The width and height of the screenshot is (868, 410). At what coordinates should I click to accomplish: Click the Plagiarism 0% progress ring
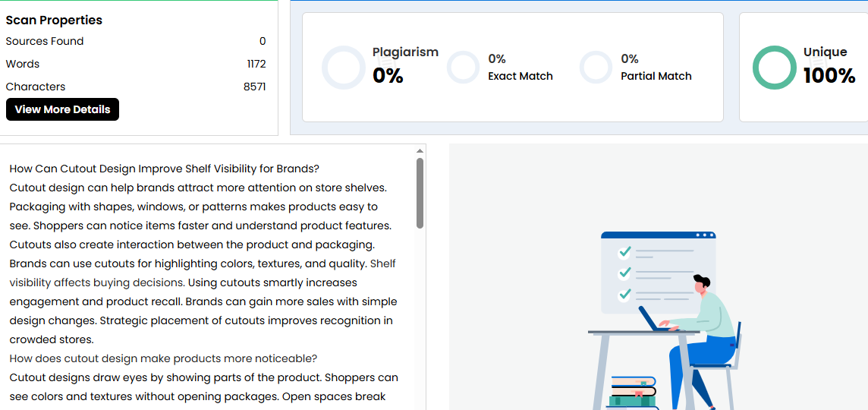344,68
